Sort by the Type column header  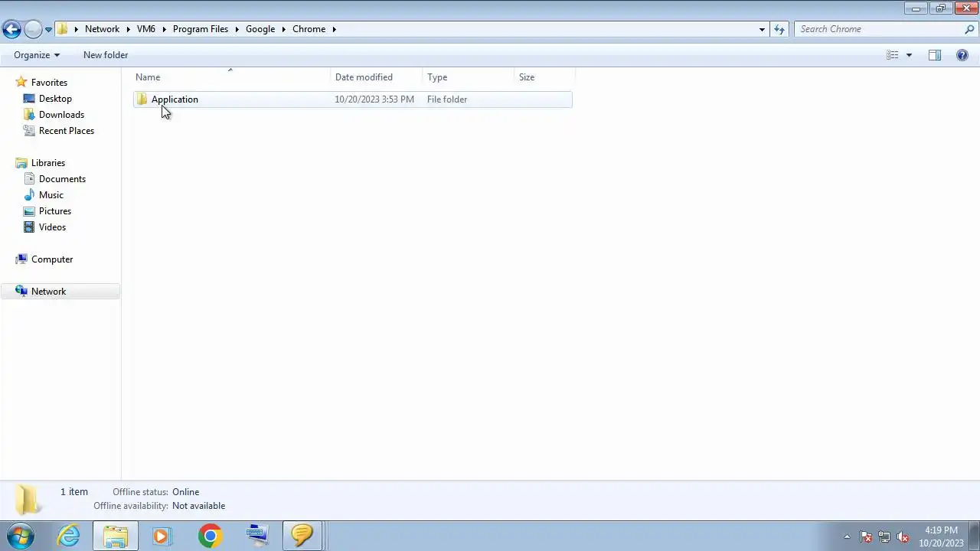pos(469,77)
